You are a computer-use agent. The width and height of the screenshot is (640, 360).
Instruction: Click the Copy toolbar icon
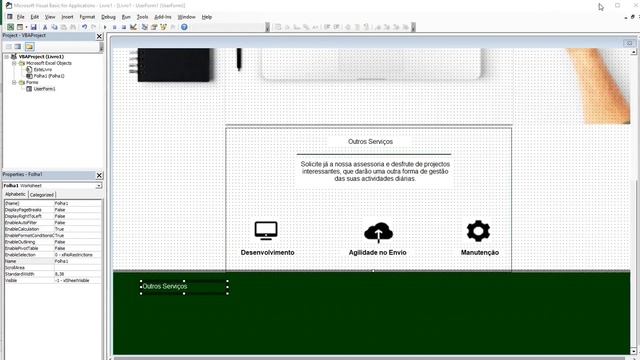tap(54, 27)
